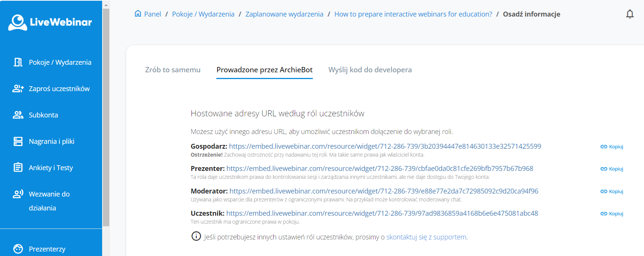Copy the Prezenter URL with Kopiuj
Viewport: 644px width, 256px height.
612,169
